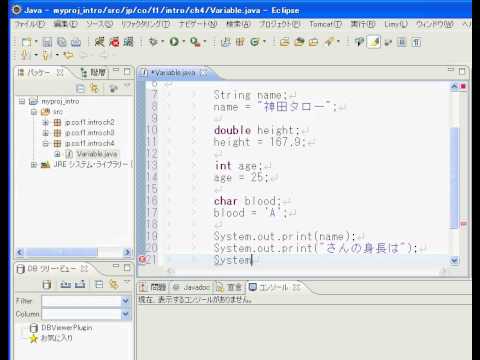Image resolution: width=480 pixels, height=360 pixels.
Task: Click the External Tools run icon
Action: tap(195, 42)
